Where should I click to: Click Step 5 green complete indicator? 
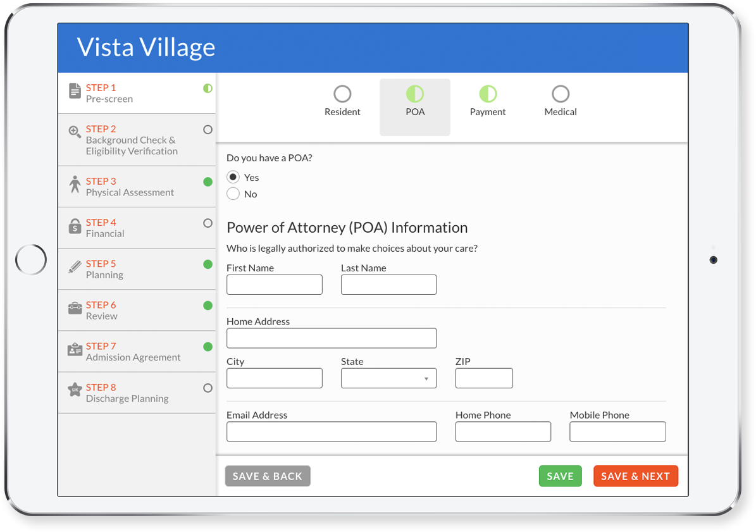pos(208,264)
